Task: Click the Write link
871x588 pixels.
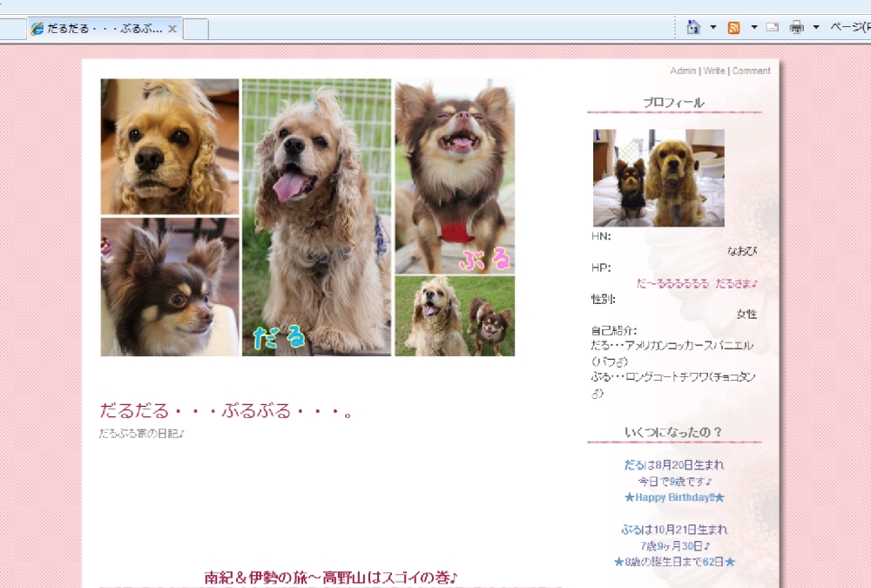Action: (714, 71)
